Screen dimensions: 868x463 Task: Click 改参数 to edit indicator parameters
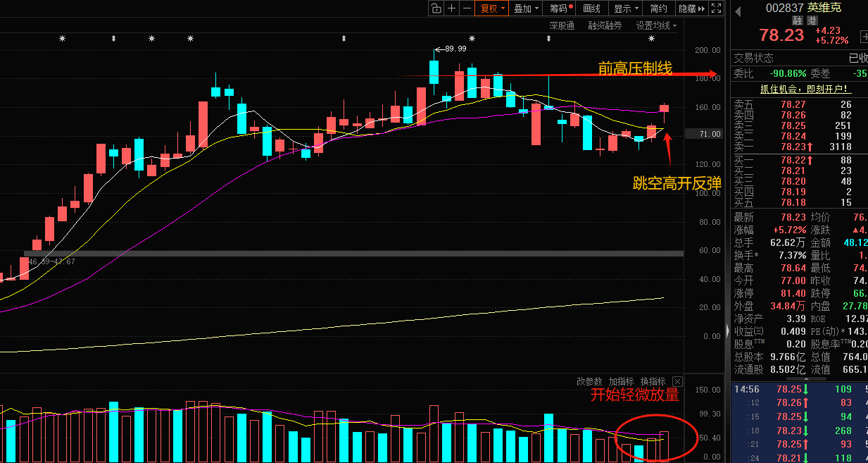(589, 381)
